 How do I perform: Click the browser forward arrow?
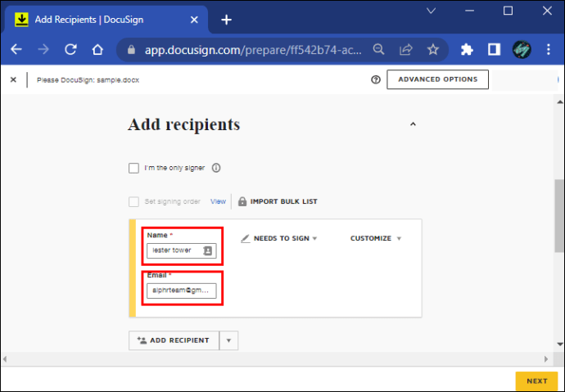coord(43,49)
